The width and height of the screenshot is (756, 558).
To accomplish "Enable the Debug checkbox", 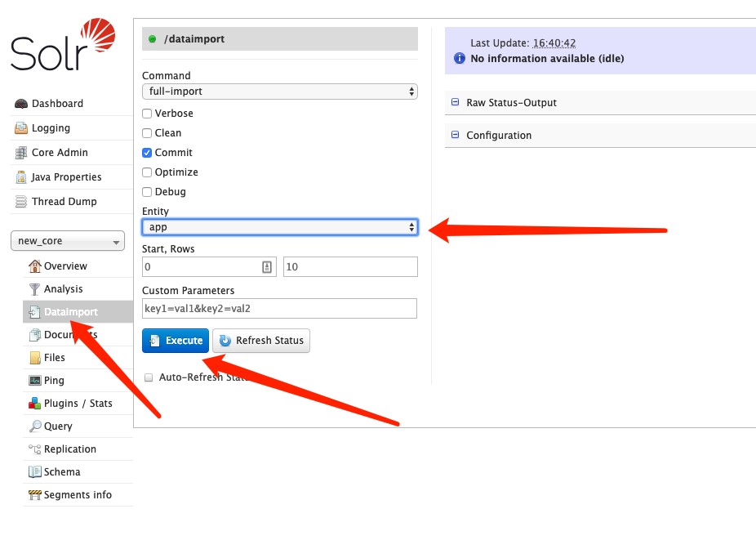I will 147,192.
